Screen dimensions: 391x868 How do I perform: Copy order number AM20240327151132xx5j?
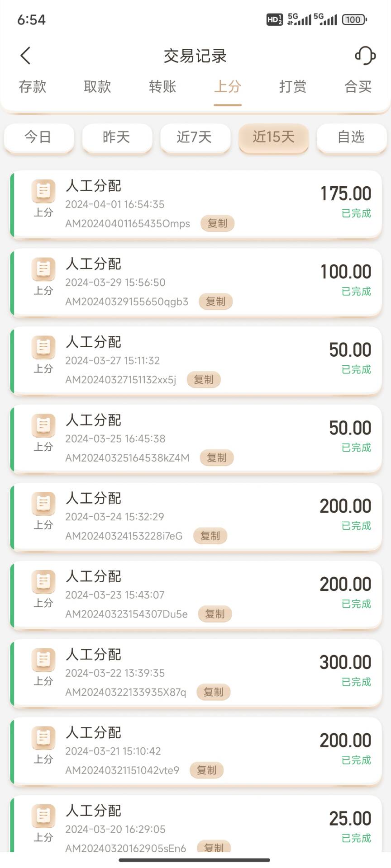204,380
